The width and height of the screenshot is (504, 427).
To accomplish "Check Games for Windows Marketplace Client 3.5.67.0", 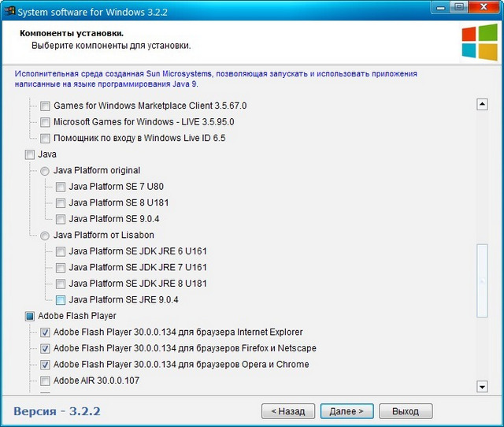I will [x=45, y=106].
